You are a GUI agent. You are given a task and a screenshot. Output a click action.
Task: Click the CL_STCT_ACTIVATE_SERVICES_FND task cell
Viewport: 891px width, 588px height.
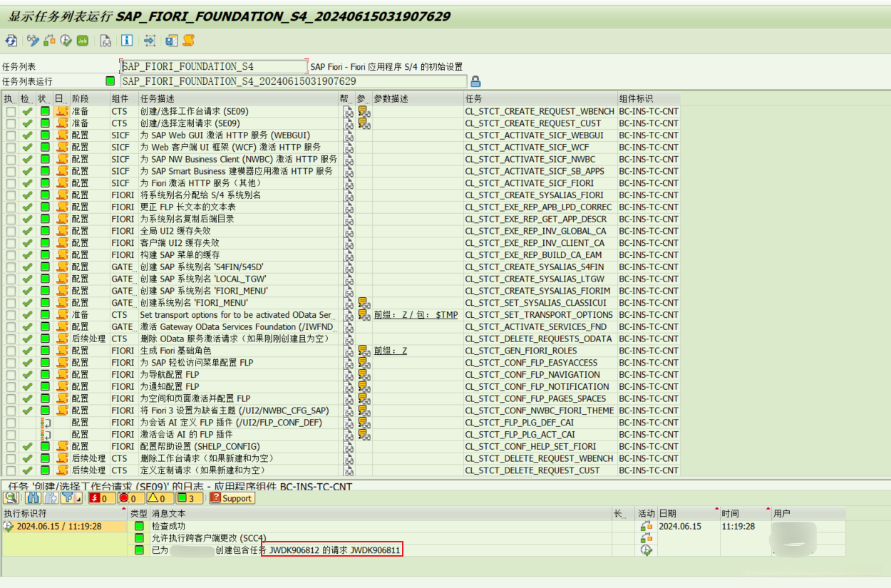(540, 326)
